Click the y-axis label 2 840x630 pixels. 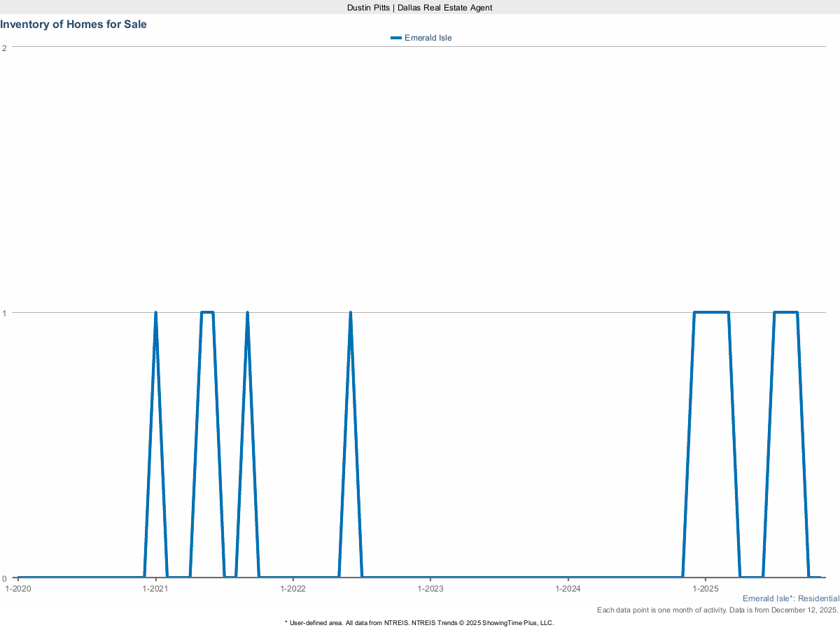coord(5,48)
